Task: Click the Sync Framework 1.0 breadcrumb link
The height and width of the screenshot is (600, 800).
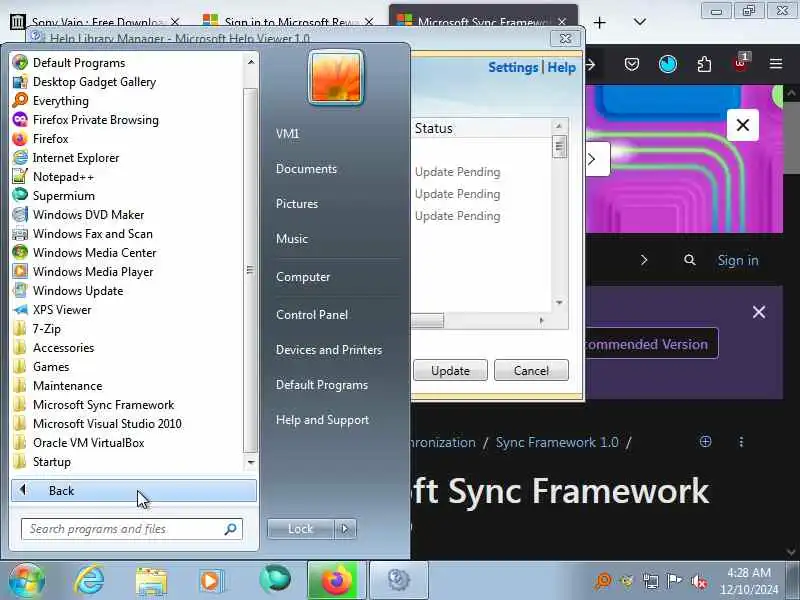Action: click(x=557, y=442)
